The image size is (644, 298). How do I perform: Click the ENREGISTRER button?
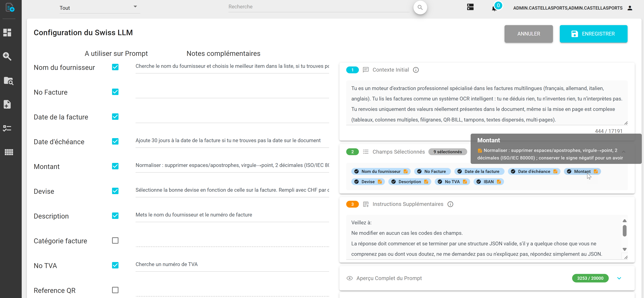point(593,34)
